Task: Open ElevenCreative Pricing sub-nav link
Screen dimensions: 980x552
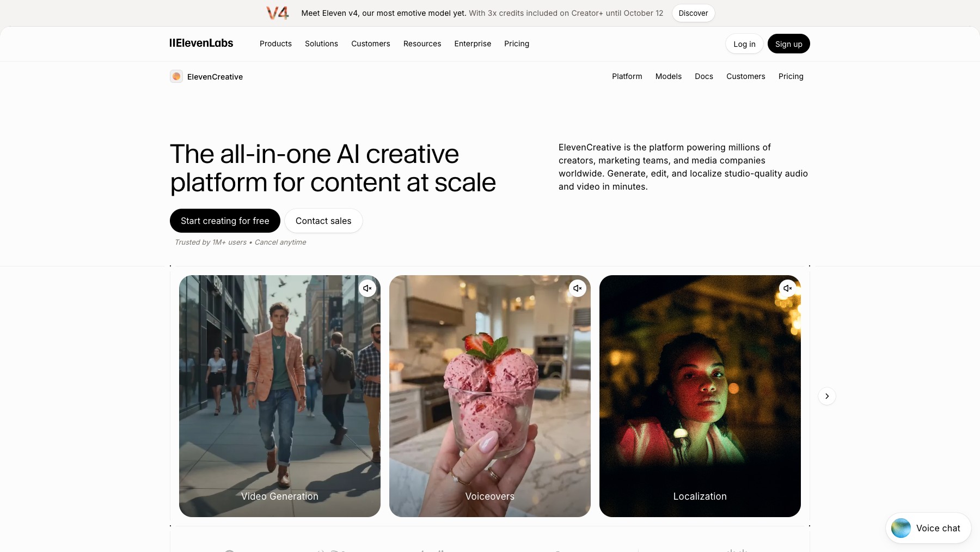Action: (791, 76)
